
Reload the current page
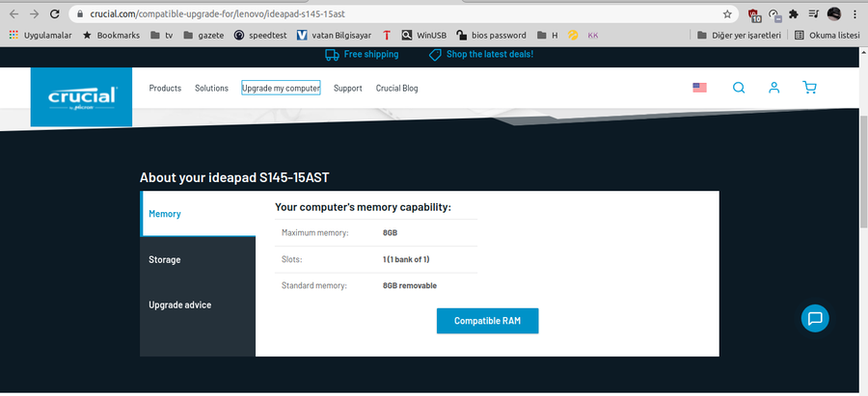point(54,13)
